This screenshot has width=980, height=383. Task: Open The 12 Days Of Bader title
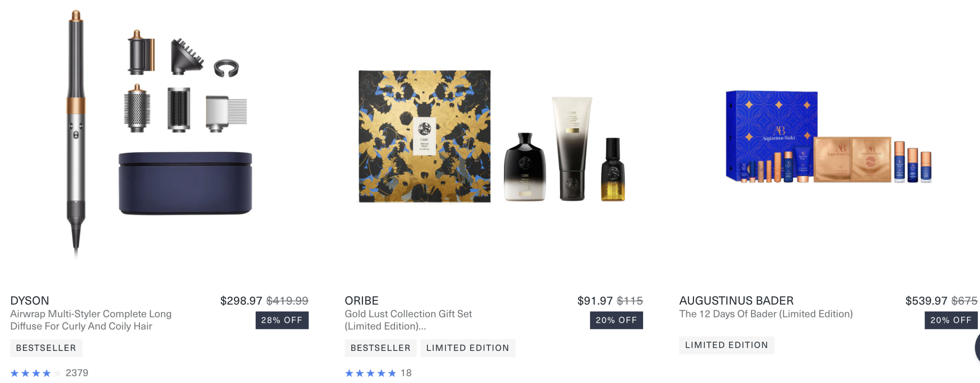[766, 314]
